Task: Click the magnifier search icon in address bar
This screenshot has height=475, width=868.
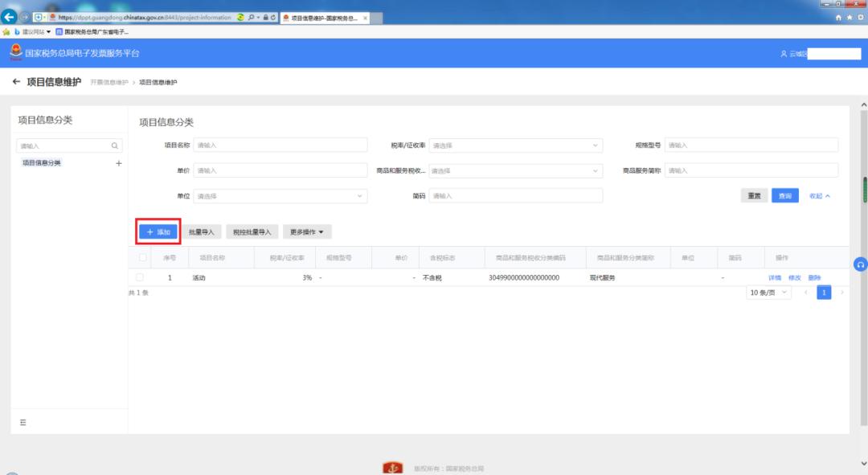Action: click(x=252, y=17)
